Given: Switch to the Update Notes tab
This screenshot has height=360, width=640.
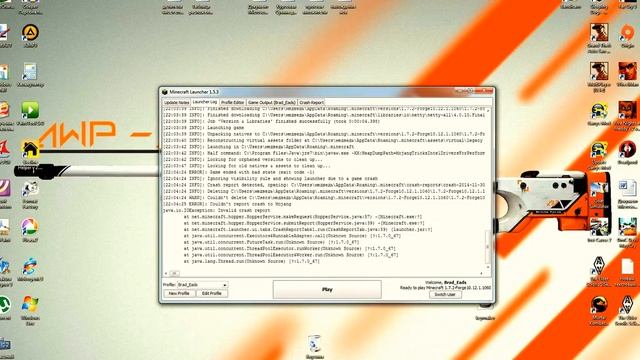Looking at the screenshot, I should click(x=177, y=102).
